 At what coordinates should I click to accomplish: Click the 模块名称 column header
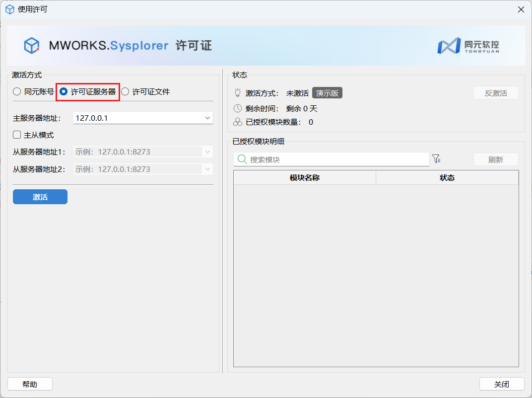[x=304, y=178]
